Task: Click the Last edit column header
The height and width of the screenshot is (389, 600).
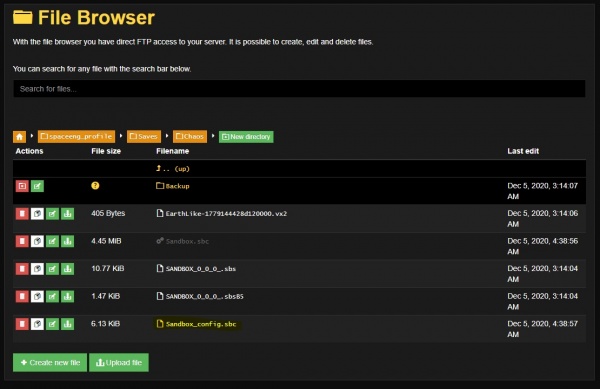Action: [x=523, y=151]
